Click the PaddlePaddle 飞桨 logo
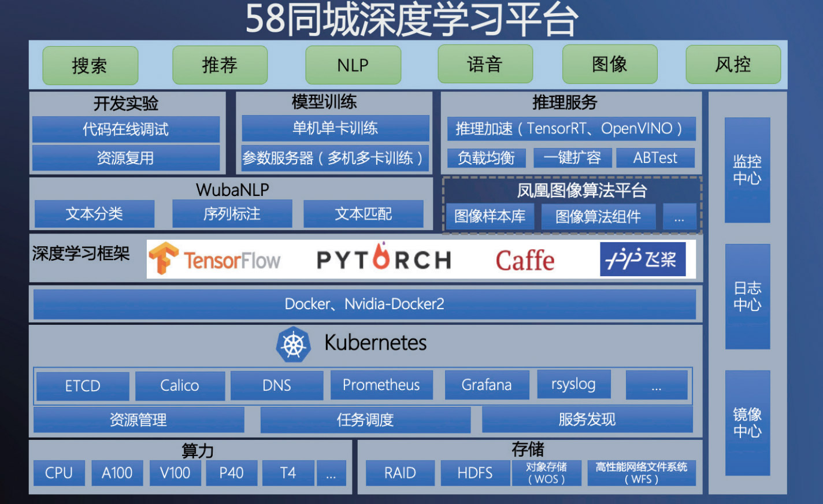 tap(643, 258)
